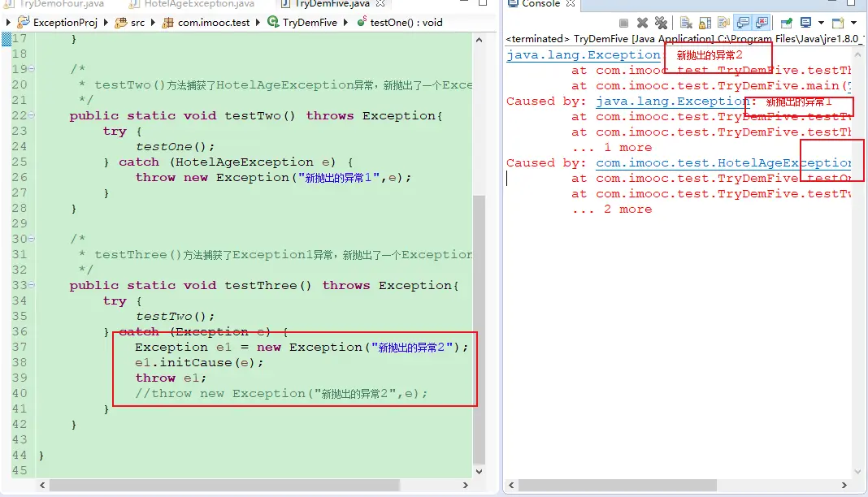Click the ExceptionProj breadcrumb project icon
This screenshot has height=497, width=868.
[x=24, y=22]
